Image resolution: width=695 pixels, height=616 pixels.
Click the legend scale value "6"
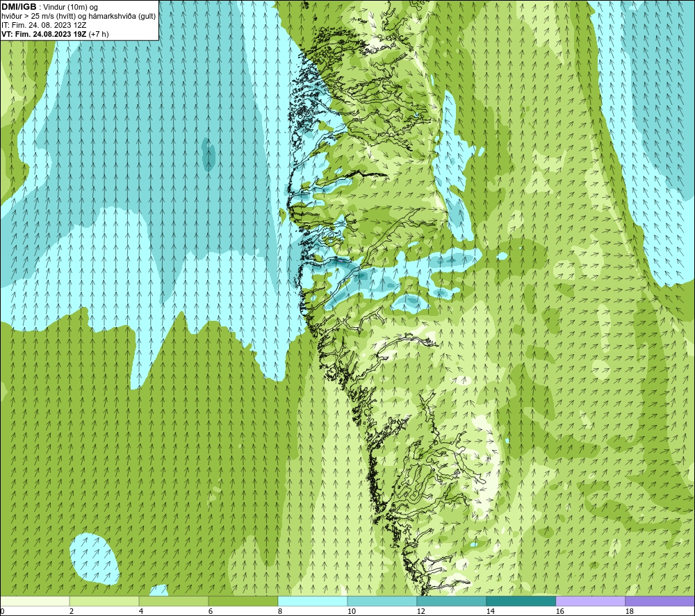[x=211, y=612]
